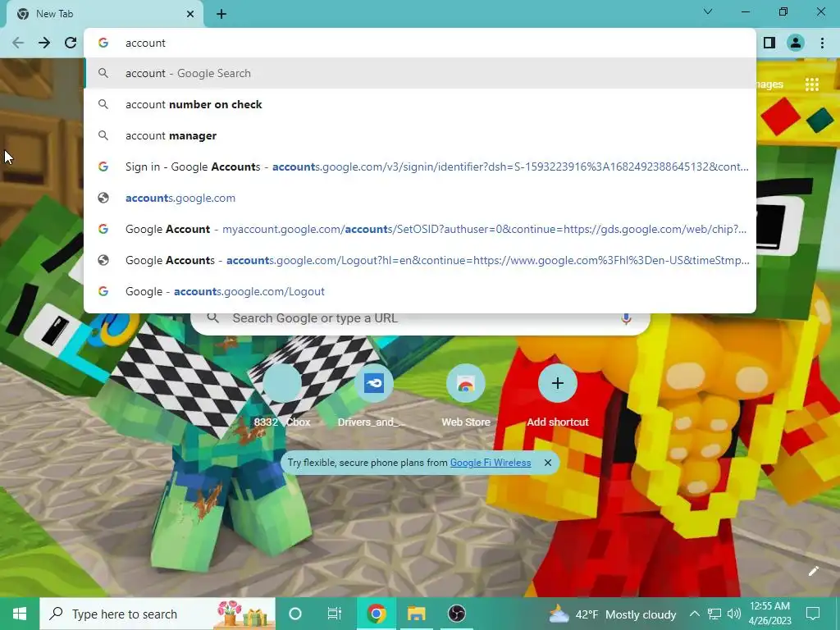The width and height of the screenshot is (840, 630).
Task: Customize the page with the pencil icon
Action: (x=813, y=571)
